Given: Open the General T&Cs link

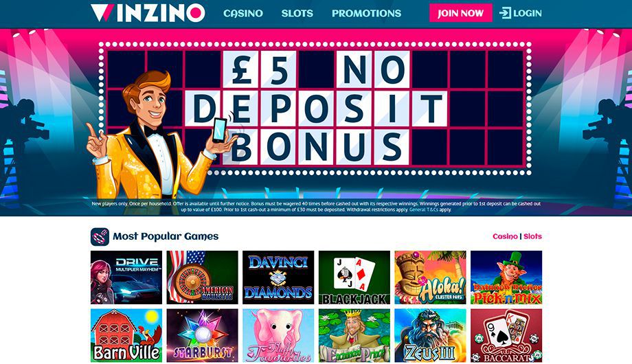Looking at the screenshot, I should (x=424, y=209).
